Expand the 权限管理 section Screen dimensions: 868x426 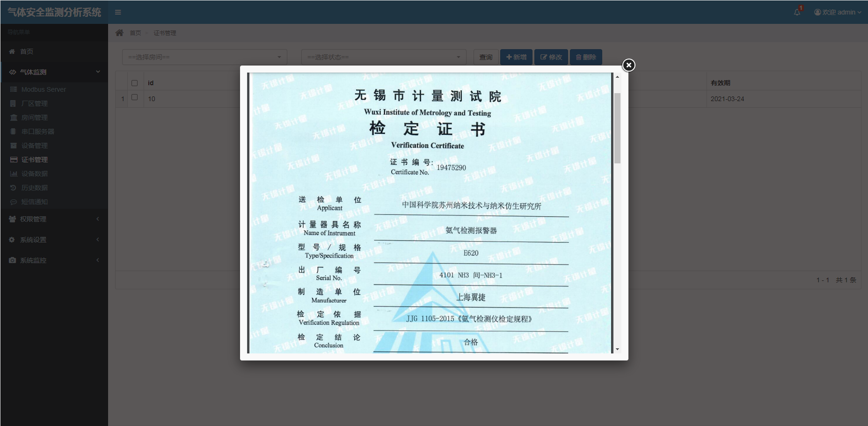pyautogui.click(x=54, y=219)
